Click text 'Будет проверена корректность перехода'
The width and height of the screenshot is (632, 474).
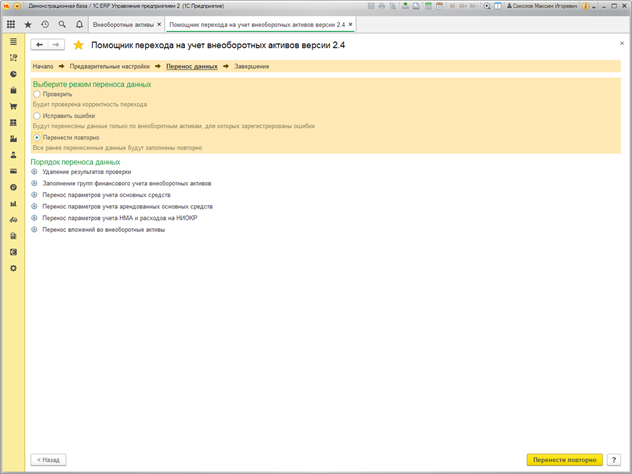point(90,104)
